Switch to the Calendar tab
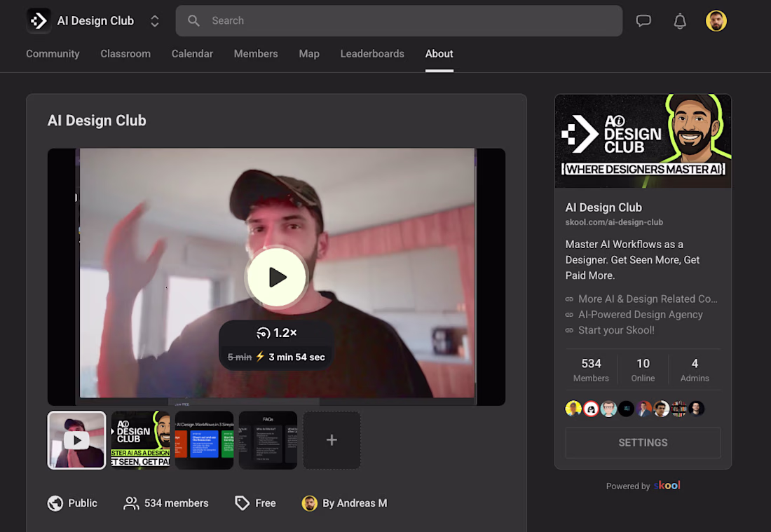The height and width of the screenshot is (532, 771). (x=192, y=53)
